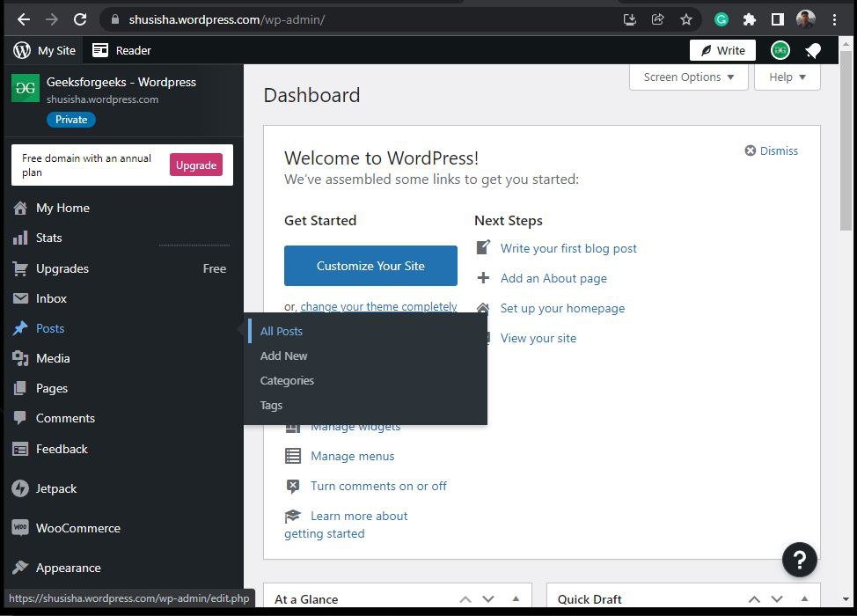Click the browser address bar URL

[x=227, y=19]
